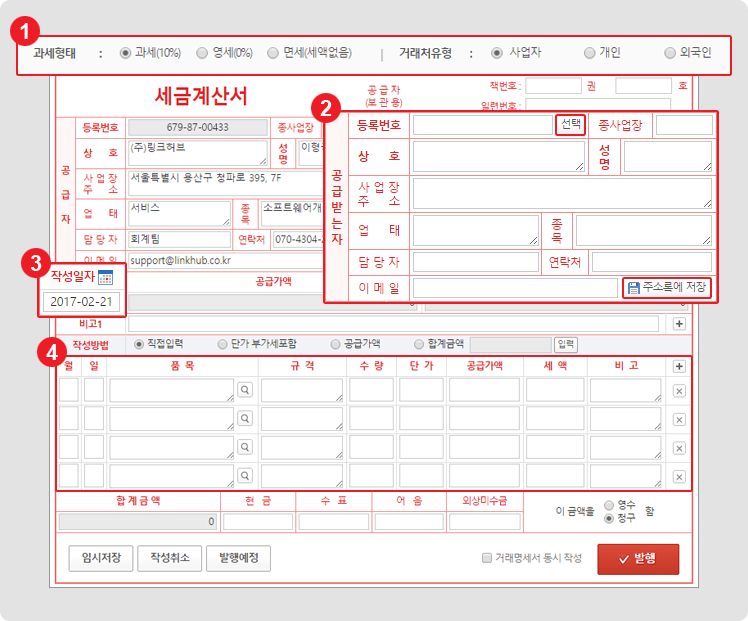
Task: Click the 수표 amount field
Action: [x=334, y=522]
